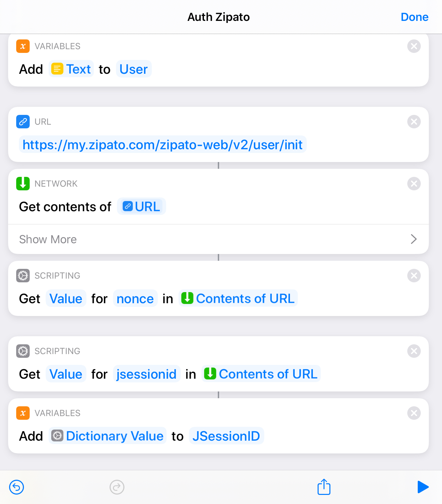Open the share sheet icon
The image size is (442, 504).
[324, 486]
